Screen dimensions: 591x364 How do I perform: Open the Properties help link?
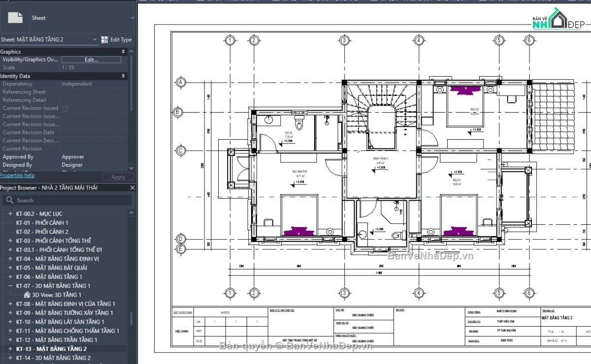(17, 175)
